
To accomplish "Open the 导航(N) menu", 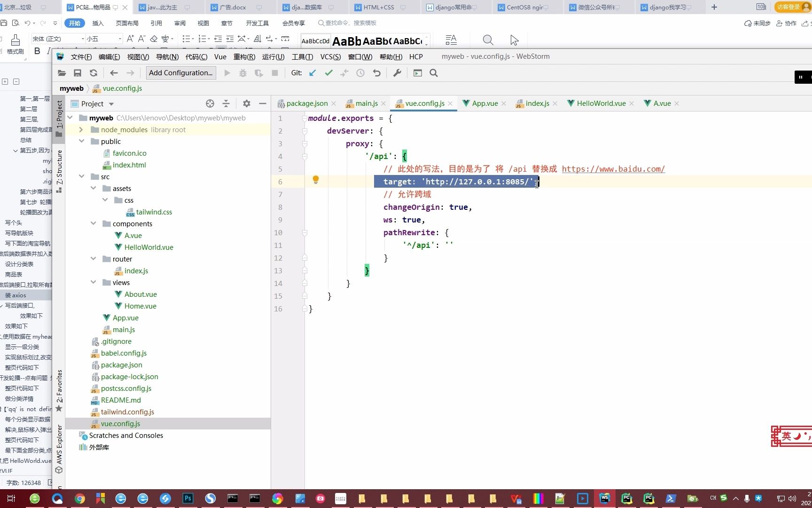I will point(167,56).
